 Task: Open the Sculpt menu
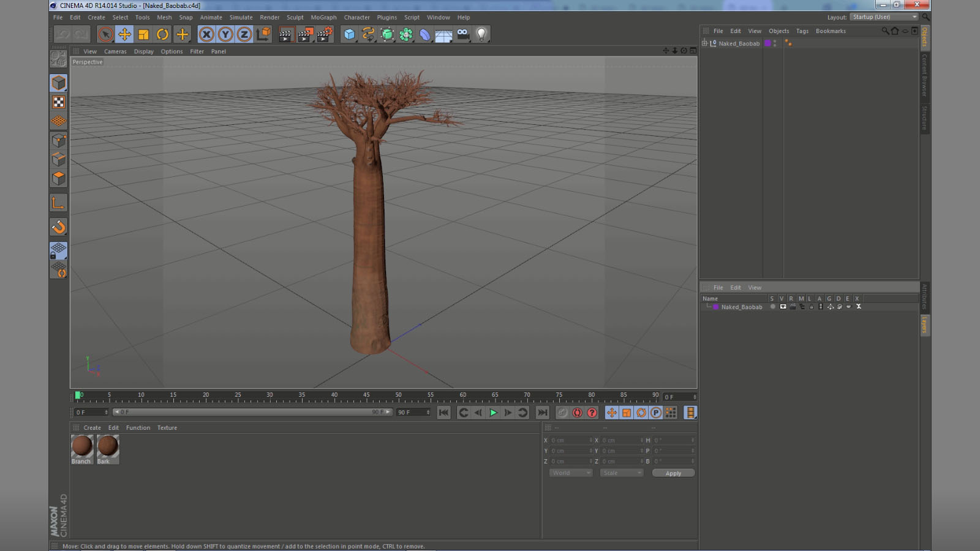pyautogui.click(x=295, y=17)
